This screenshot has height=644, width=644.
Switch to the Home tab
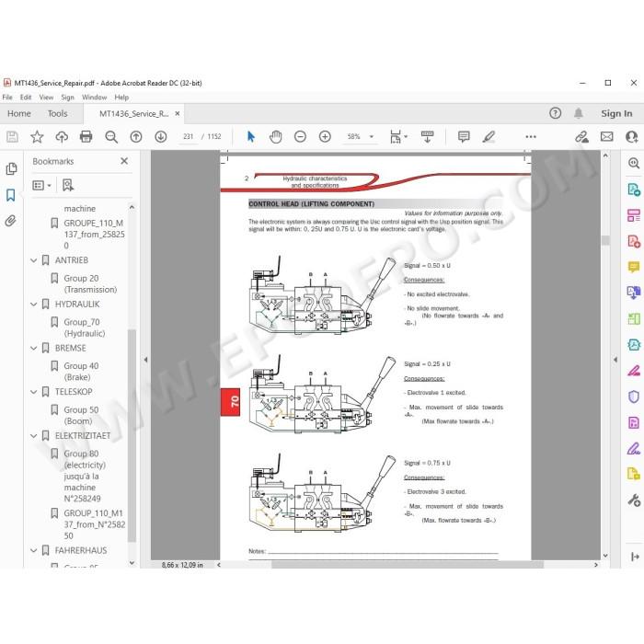coord(19,114)
